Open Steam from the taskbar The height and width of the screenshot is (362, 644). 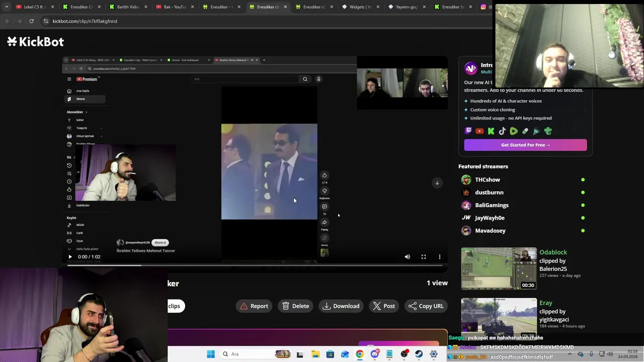tap(419, 354)
